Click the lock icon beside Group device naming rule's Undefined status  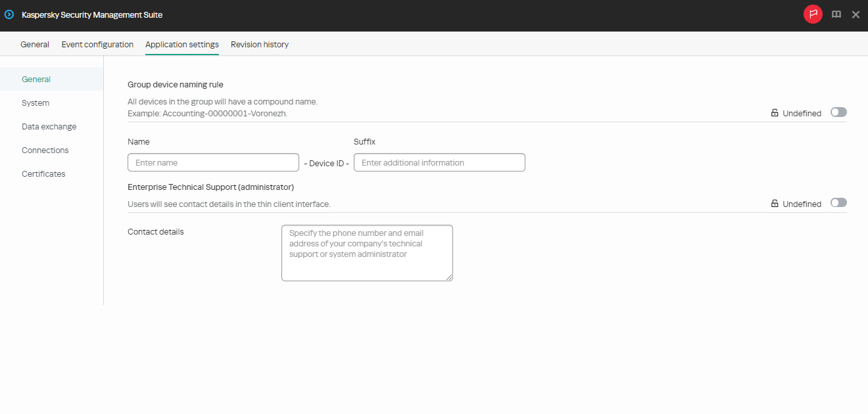pos(774,112)
